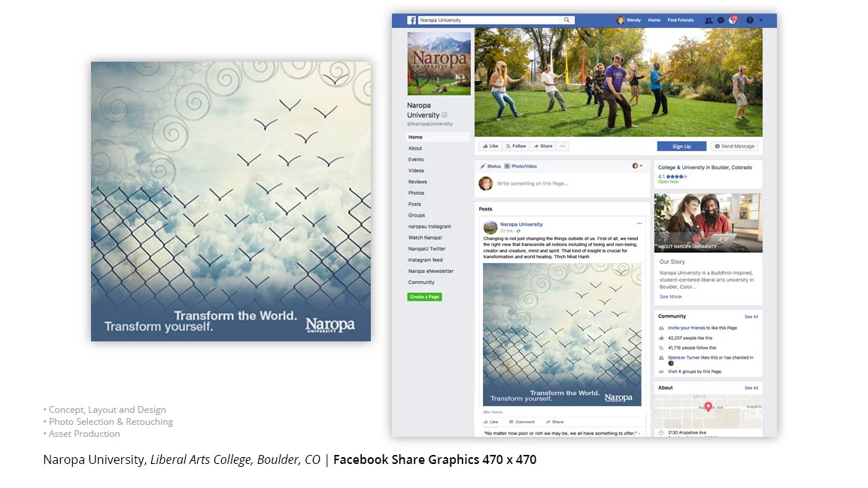This screenshot has height=488, width=868.
Task: Expand Our Story with See More
Action: pos(670,296)
